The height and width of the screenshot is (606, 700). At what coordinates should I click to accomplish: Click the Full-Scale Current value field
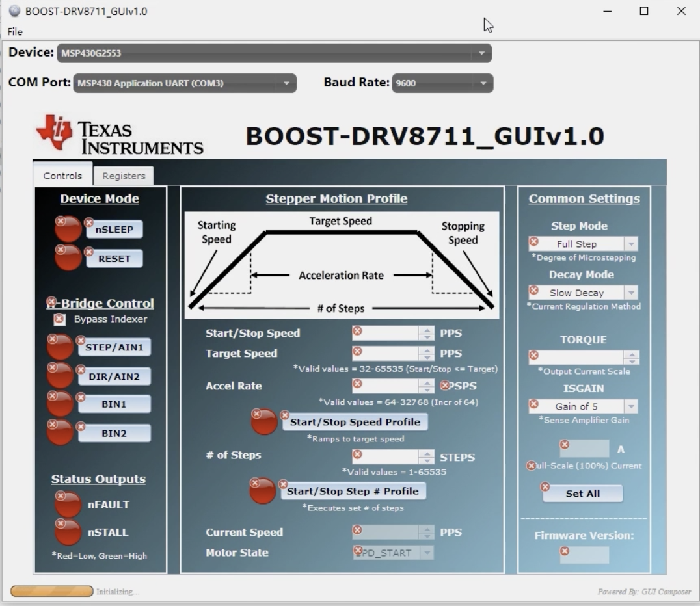(x=584, y=449)
